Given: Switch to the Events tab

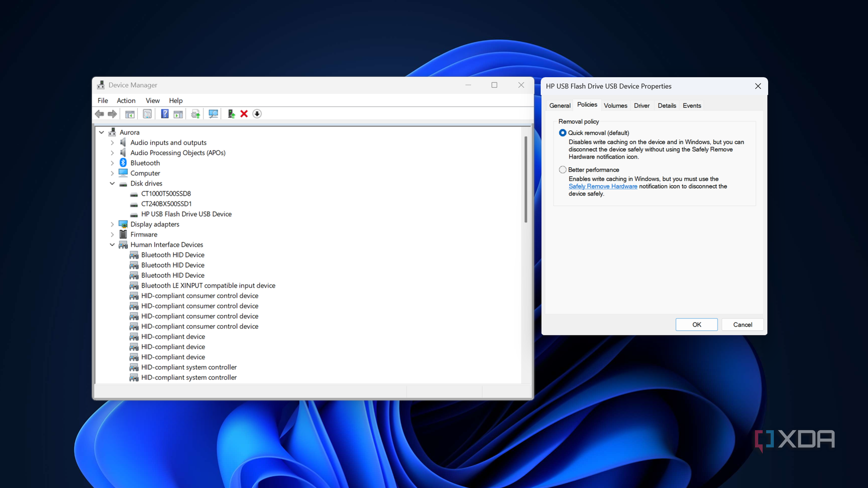Looking at the screenshot, I should point(692,106).
